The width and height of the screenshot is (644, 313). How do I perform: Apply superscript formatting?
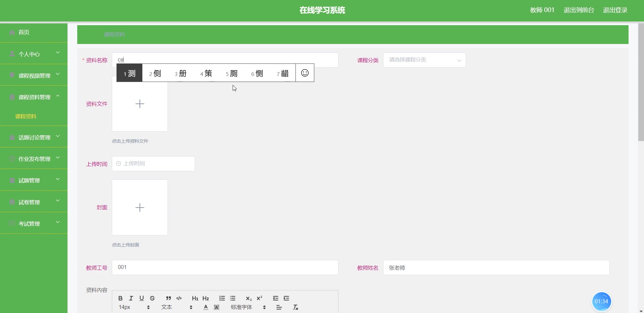[x=260, y=298]
